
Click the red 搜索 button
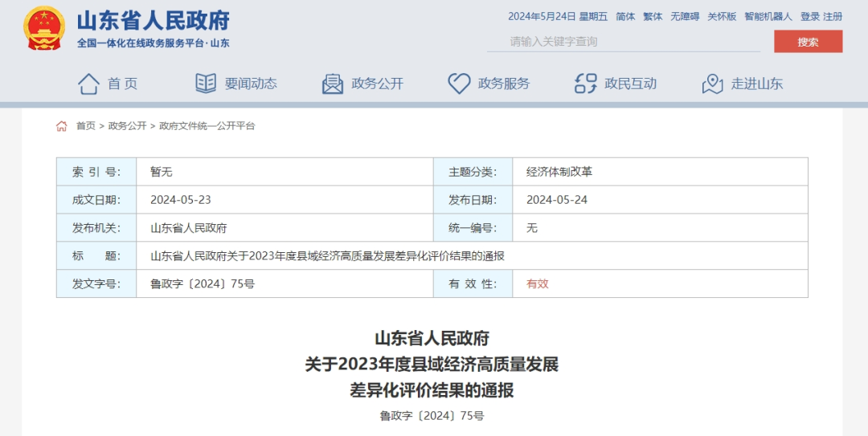coord(809,42)
